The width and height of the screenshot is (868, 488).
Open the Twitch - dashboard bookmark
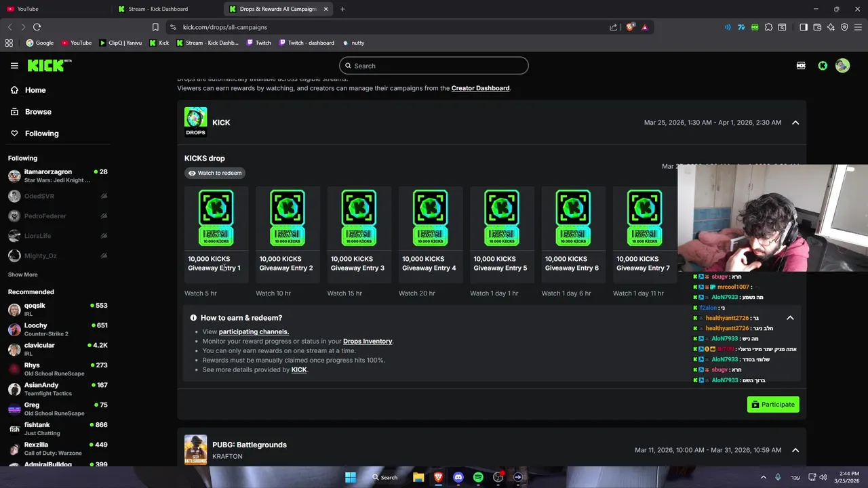[x=307, y=43]
